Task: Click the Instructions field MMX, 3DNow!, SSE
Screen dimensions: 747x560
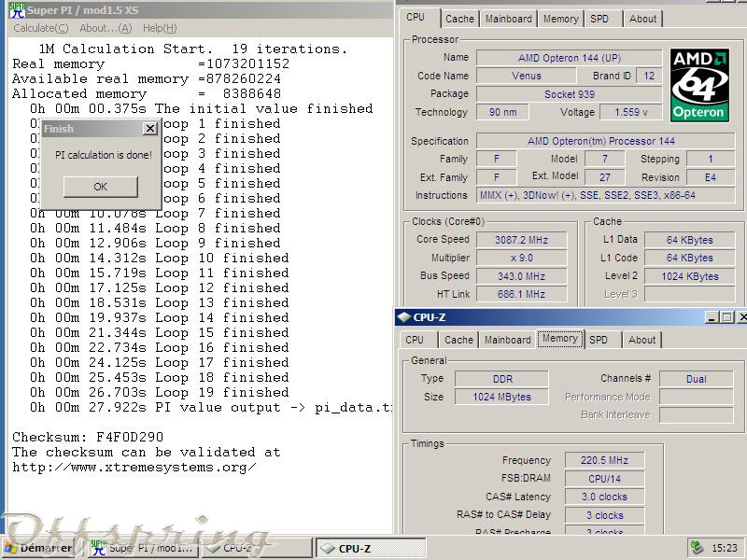Action: (605, 195)
